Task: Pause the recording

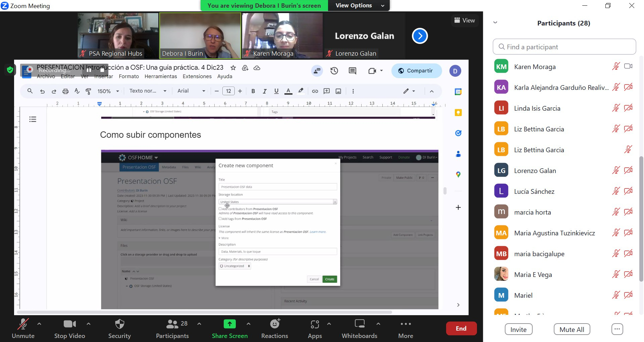Action: (89, 70)
